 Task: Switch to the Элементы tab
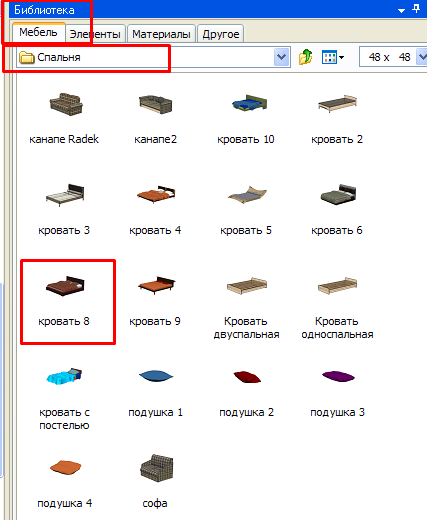(95, 34)
